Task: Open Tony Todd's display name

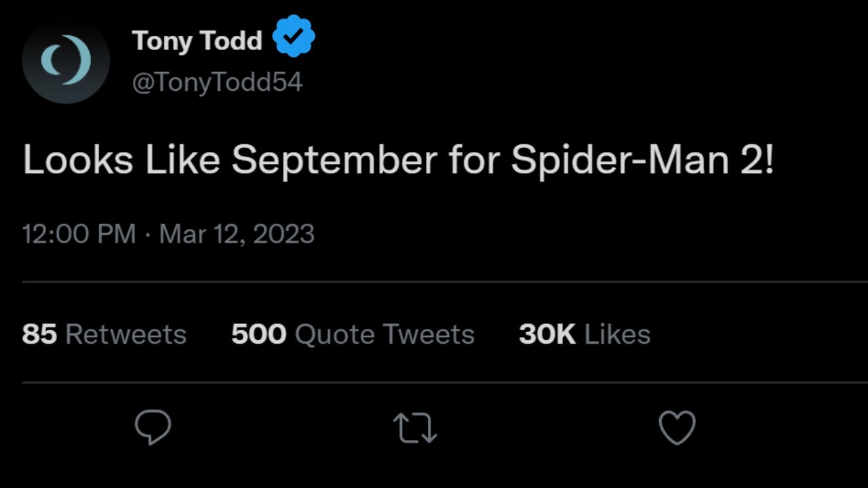Action: [x=197, y=41]
